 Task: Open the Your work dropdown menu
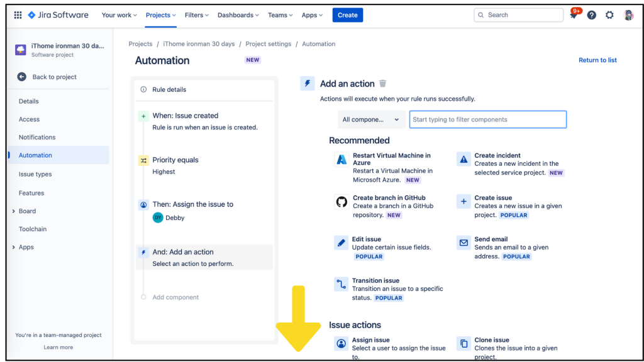tap(119, 15)
